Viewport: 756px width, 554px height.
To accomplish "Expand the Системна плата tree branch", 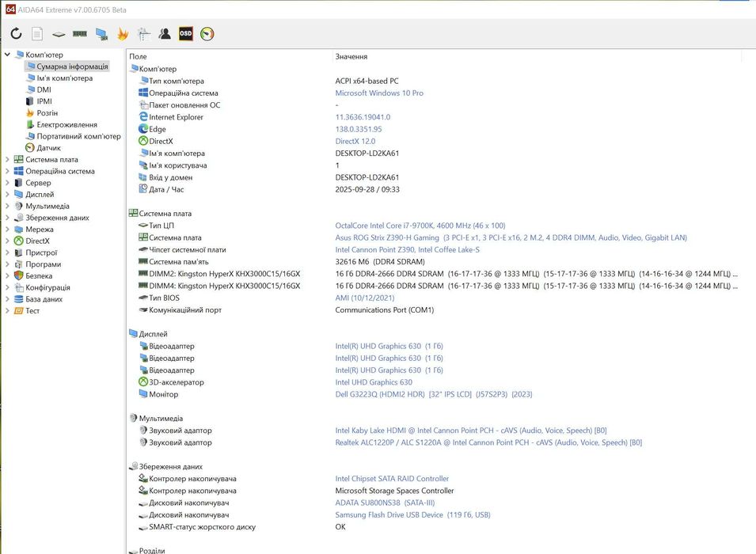I will pyautogui.click(x=7, y=159).
